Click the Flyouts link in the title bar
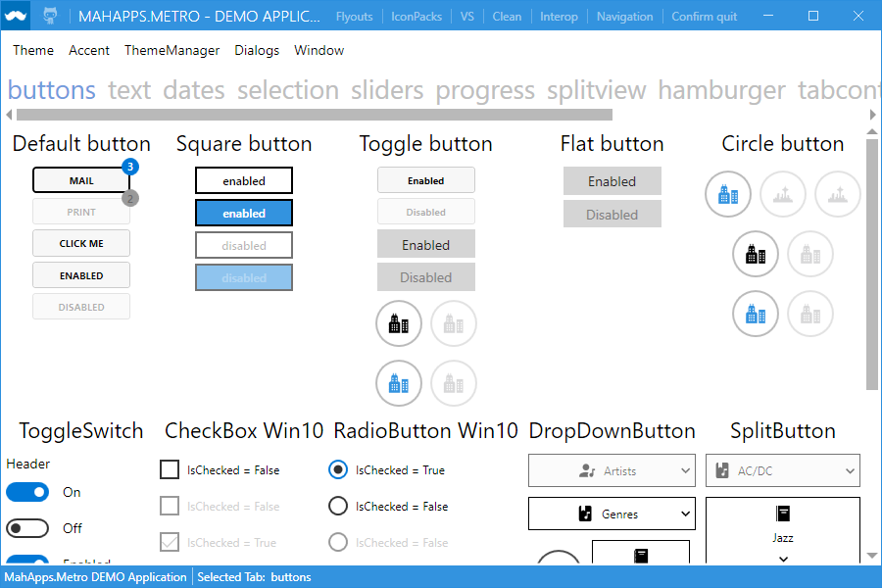This screenshot has width=882, height=588. coord(354,16)
